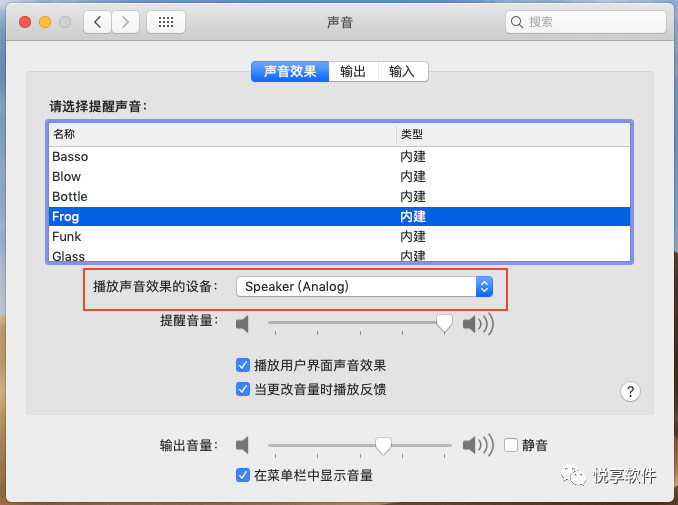Viewport: 678px width, 505px height.
Task: Switch to the 声音效果 tab
Action: [290, 71]
